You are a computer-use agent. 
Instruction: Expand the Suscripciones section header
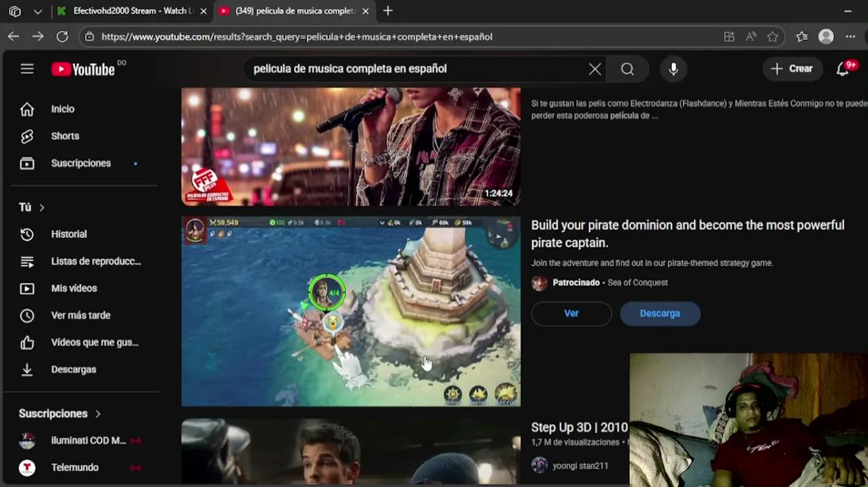[59, 413]
